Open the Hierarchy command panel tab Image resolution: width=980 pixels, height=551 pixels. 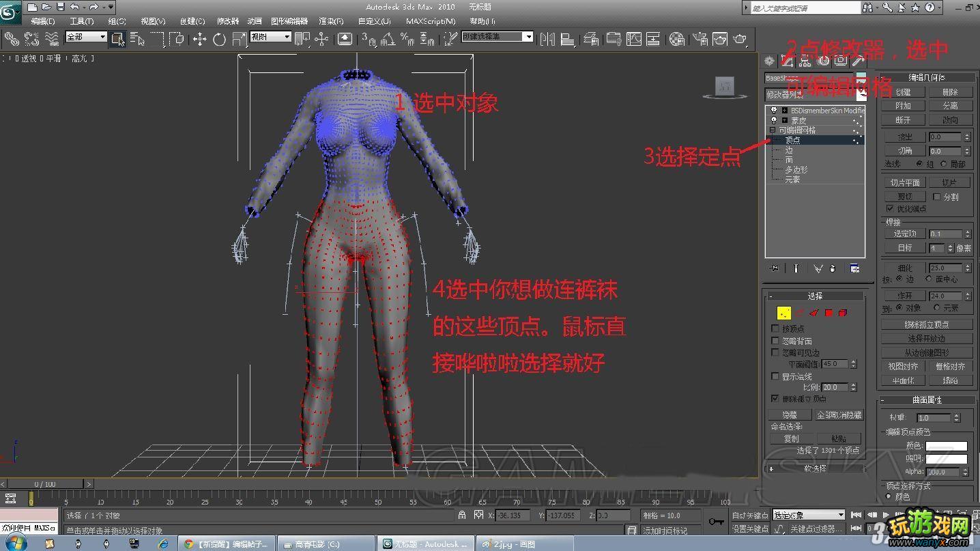pyautogui.click(x=805, y=61)
